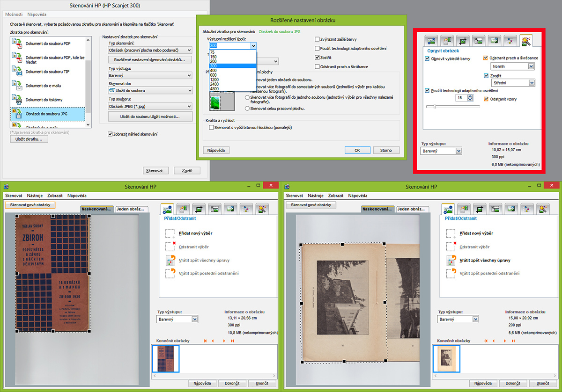Open the Skenovat menu in the photo page window
The image size is (562, 392).
tap(294, 195)
